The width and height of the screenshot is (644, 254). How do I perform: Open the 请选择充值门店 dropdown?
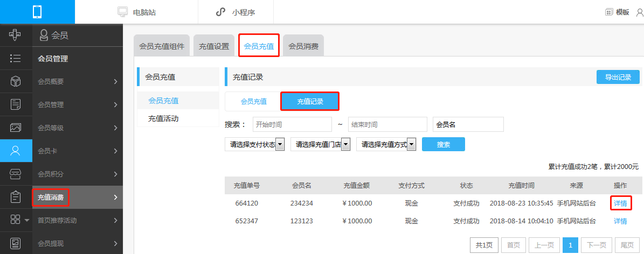coord(320,144)
